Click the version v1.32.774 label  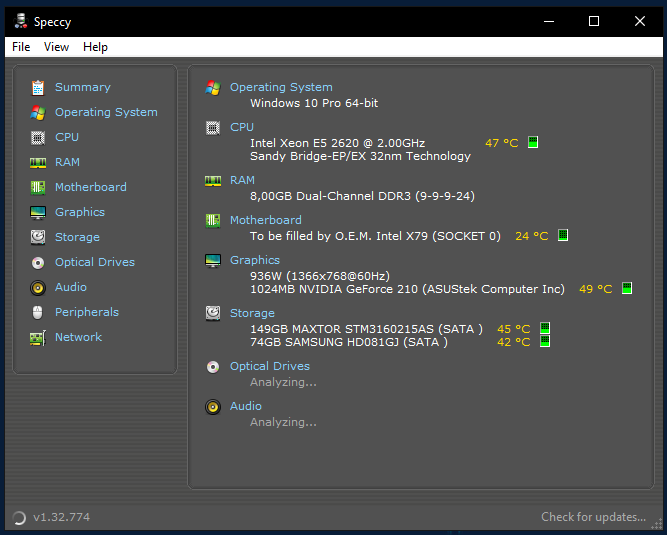tap(62, 517)
